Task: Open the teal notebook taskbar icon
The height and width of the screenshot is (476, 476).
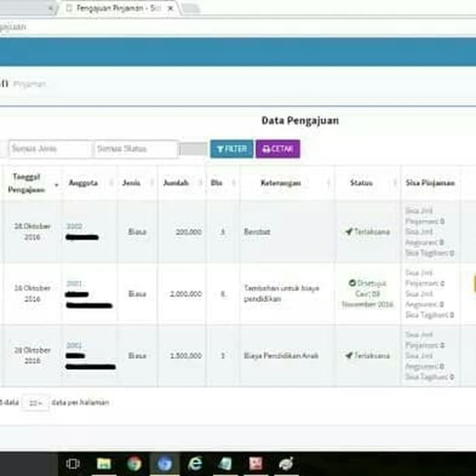Action: click(225, 464)
